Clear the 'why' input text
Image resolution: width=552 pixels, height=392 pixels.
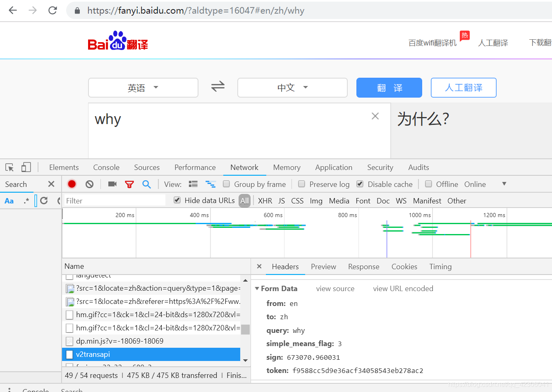pyautogui.click(x=375, y=116)
